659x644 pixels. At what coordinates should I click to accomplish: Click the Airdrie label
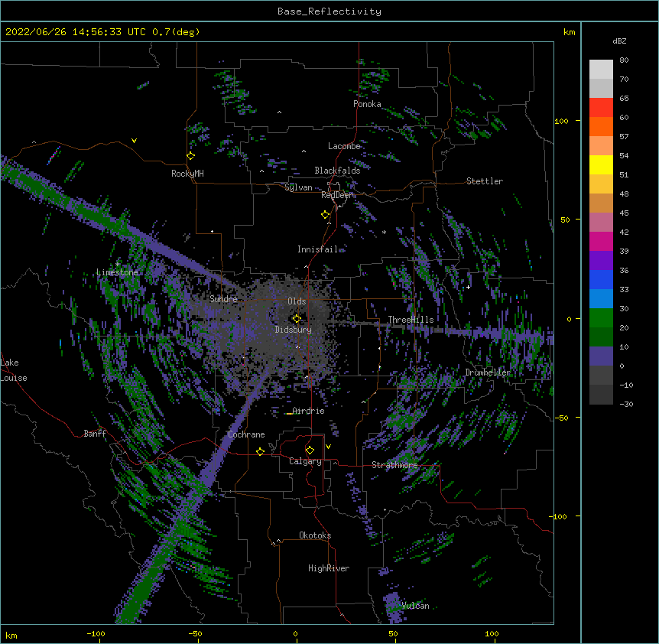(308, 411)
